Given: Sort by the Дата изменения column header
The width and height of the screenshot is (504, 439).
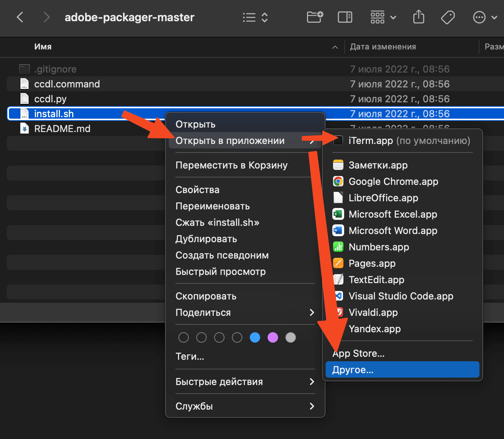Looking at the screenshot, I should (383, 47).
